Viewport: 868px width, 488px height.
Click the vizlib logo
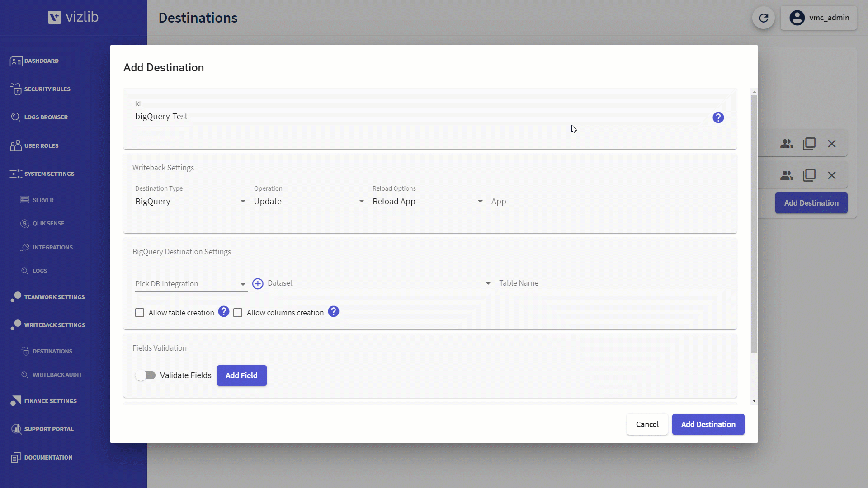73,17
